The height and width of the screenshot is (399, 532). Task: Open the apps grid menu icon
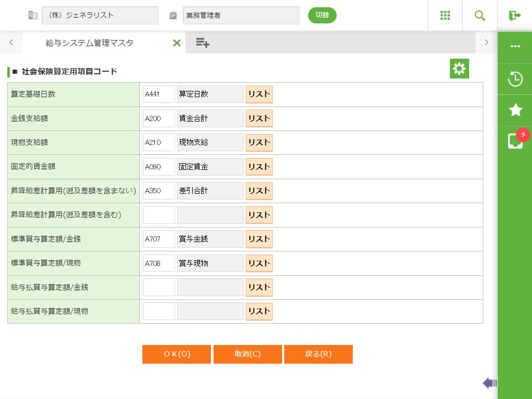click(445, 16)
